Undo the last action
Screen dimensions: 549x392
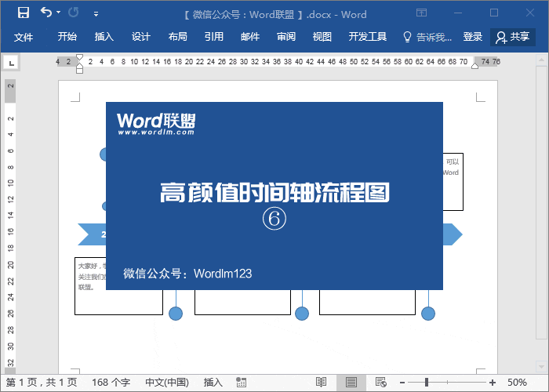(x=46, y=13)
